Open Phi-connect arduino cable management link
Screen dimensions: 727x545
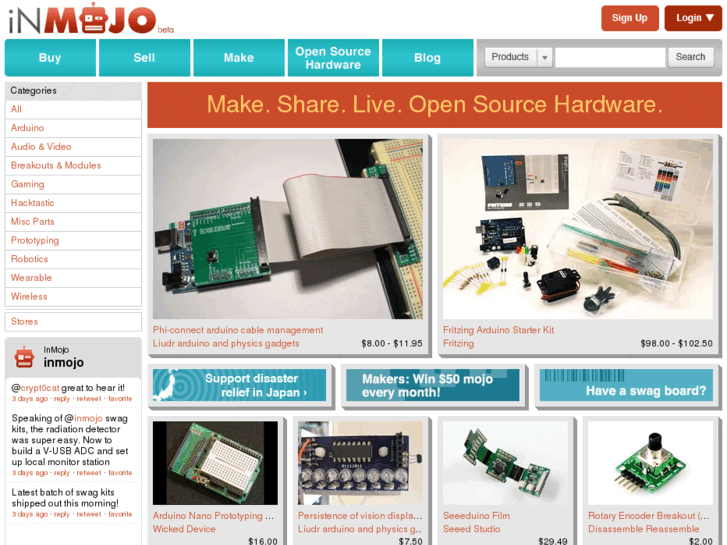coord(238,330)
